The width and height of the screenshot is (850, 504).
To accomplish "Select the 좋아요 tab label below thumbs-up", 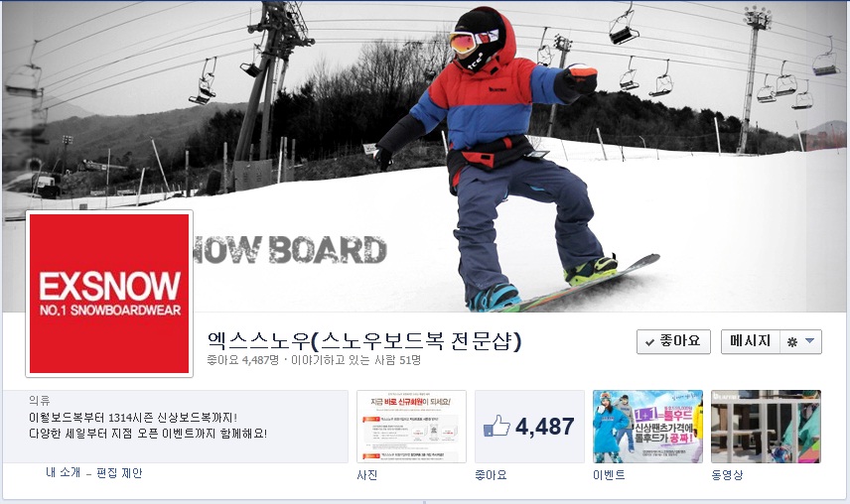I will (x=491, y=475).
